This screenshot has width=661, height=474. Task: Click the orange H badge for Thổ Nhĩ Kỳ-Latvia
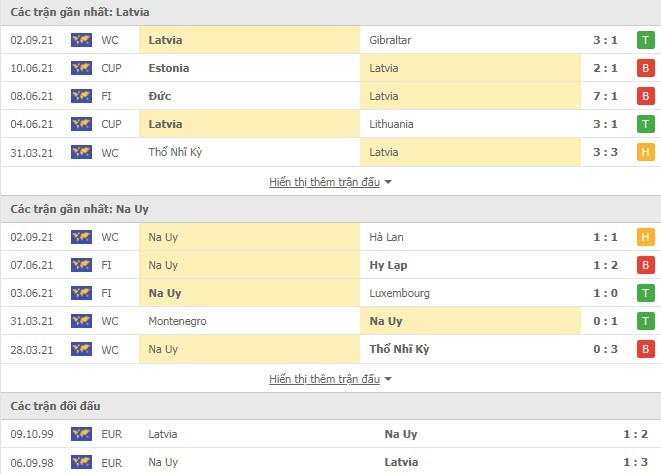click(645, 152)
